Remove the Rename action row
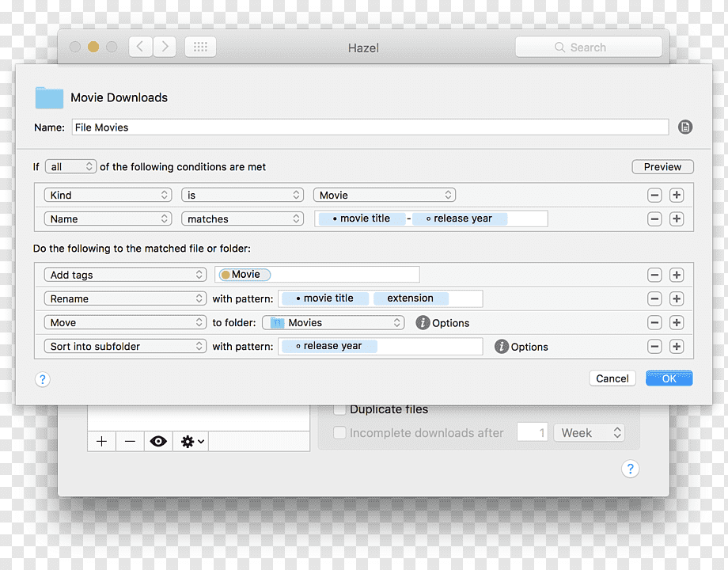Image resolution: width=728 pixels, height=570 pixels. click(x=654, y=298)
